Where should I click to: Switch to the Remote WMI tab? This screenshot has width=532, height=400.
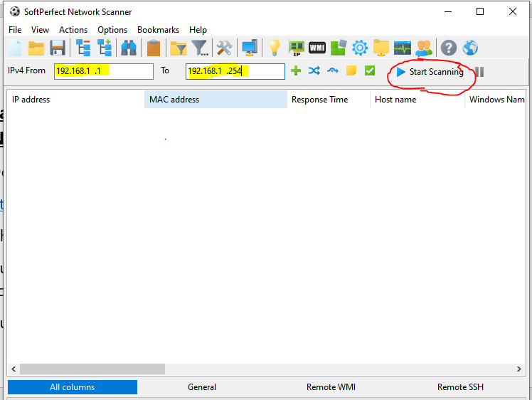click(331, 387)
